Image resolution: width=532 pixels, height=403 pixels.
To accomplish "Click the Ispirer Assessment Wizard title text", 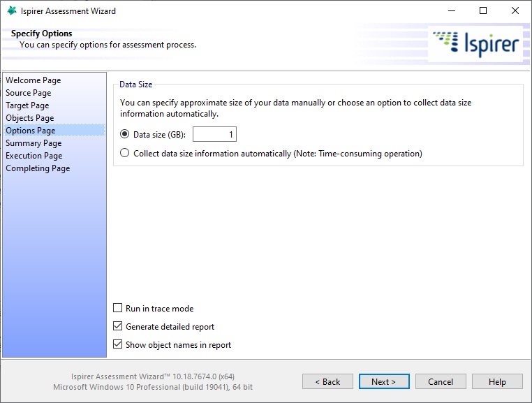I will pyautogui.click(x=68, y=11).
